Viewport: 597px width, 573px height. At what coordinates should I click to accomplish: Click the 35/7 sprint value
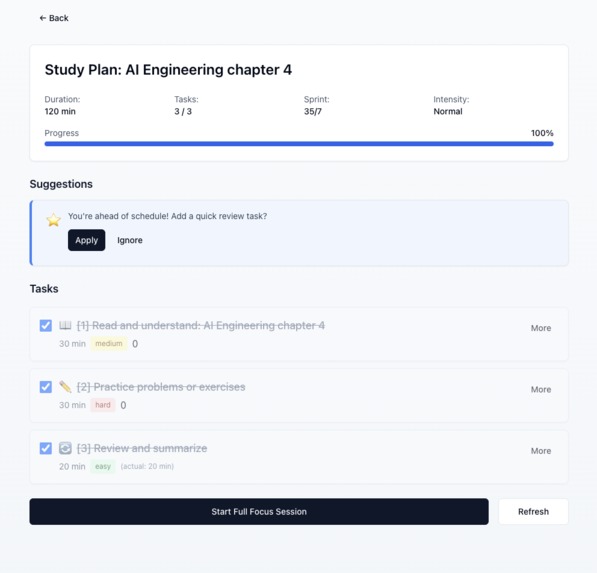(313, 112)
